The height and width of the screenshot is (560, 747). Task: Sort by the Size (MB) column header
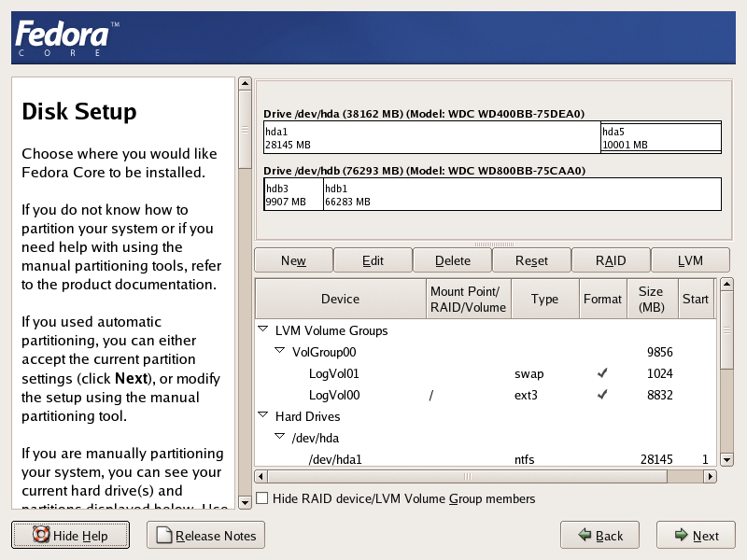(x=651, y=299)
